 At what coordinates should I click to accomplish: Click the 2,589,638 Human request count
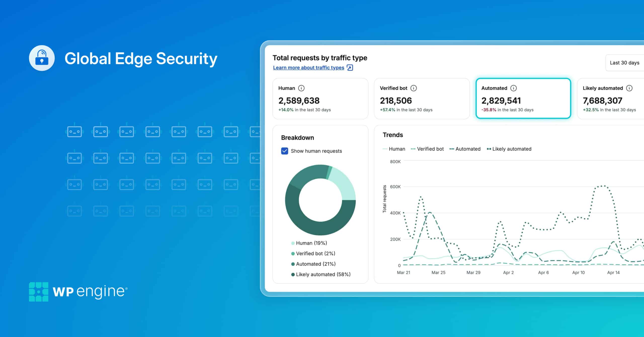click(299, 100)
